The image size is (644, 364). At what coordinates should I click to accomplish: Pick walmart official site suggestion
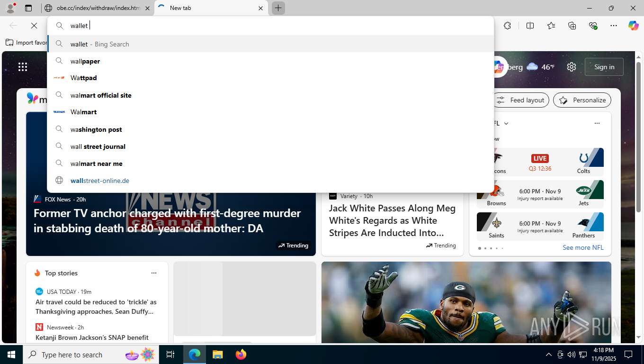[x=270, y=95]
